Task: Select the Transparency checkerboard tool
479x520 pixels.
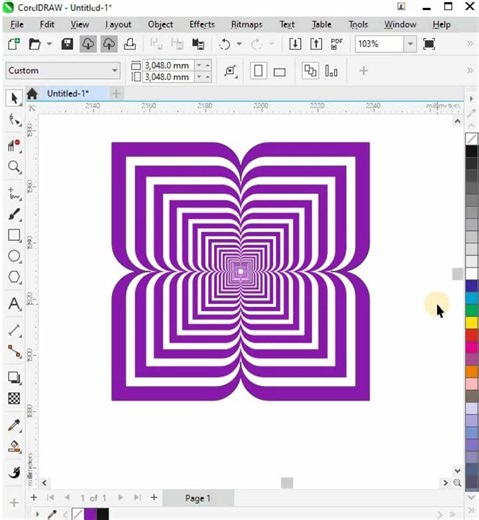Action: click(x=14, y=398)
